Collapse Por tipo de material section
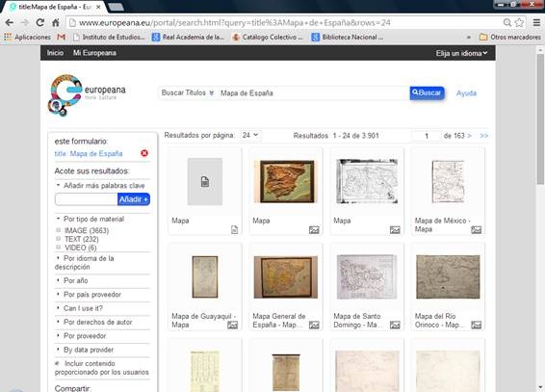545x392 pixels. pyautogui.click(x=91, y=219)
